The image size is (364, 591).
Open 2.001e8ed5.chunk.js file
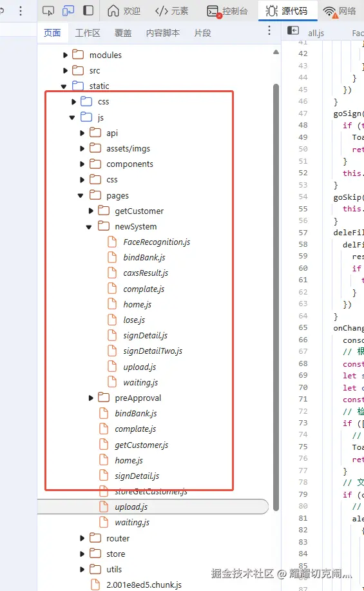pyautogui.click(x=144, y=585)
